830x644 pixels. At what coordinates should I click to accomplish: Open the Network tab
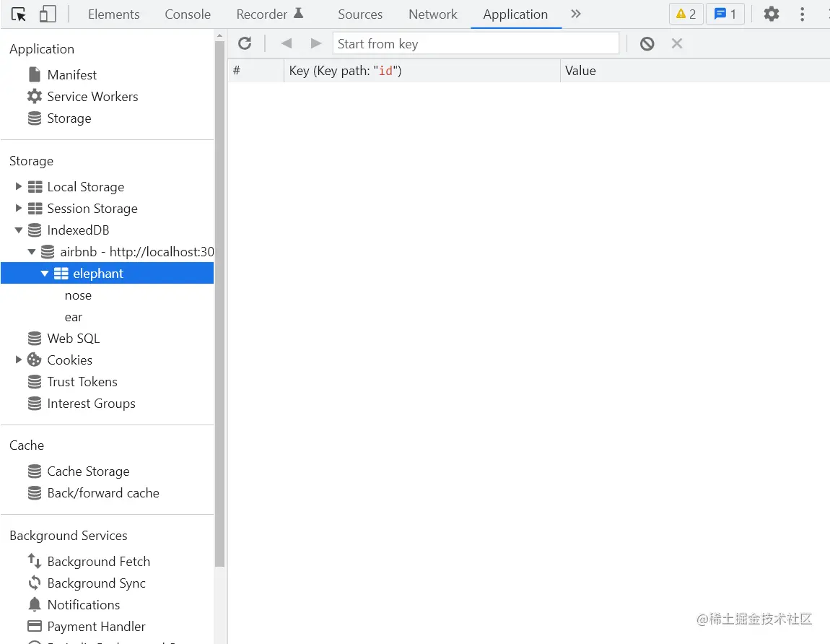(x=432, y=14)
